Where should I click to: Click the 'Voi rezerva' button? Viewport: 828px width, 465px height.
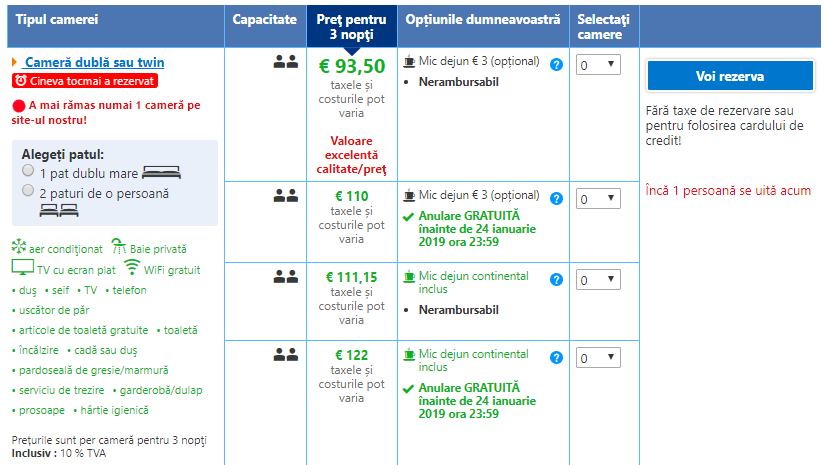tap(729, 77)
